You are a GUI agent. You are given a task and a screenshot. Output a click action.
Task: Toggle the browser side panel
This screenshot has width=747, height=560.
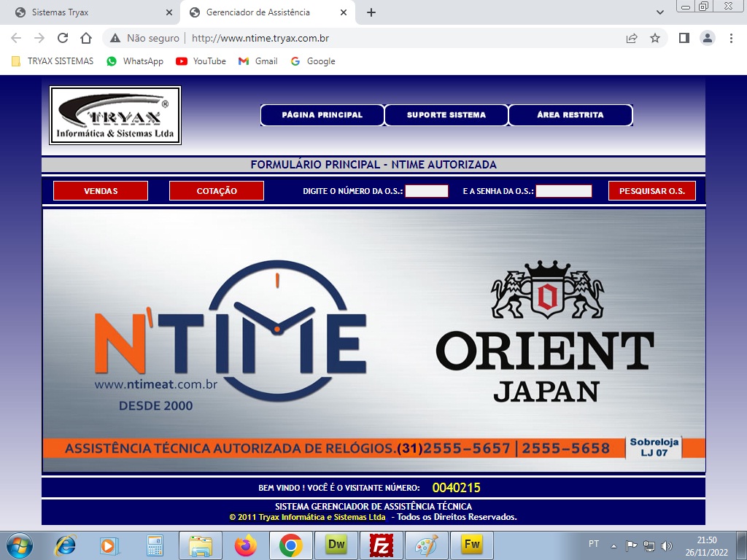[684, 38]
